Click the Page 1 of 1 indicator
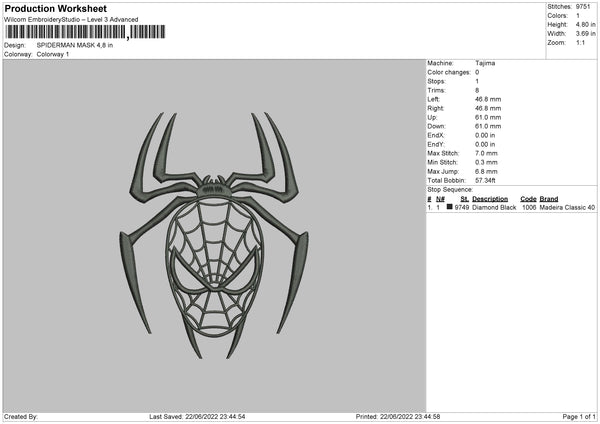 click(579, 417)
